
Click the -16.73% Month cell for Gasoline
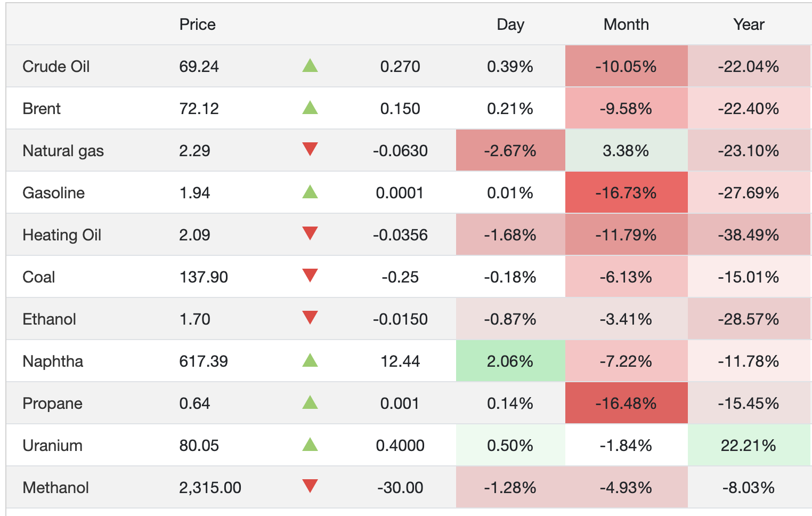click(626, 192)
